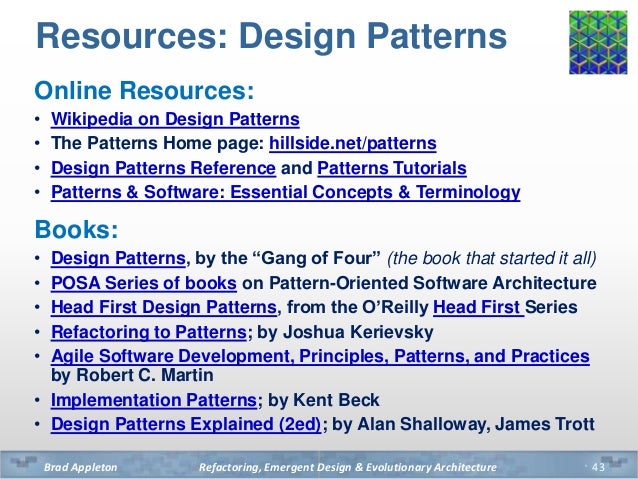Open the Implementation Patterns link
Screen dimensions: 638x479
point(153,400)
